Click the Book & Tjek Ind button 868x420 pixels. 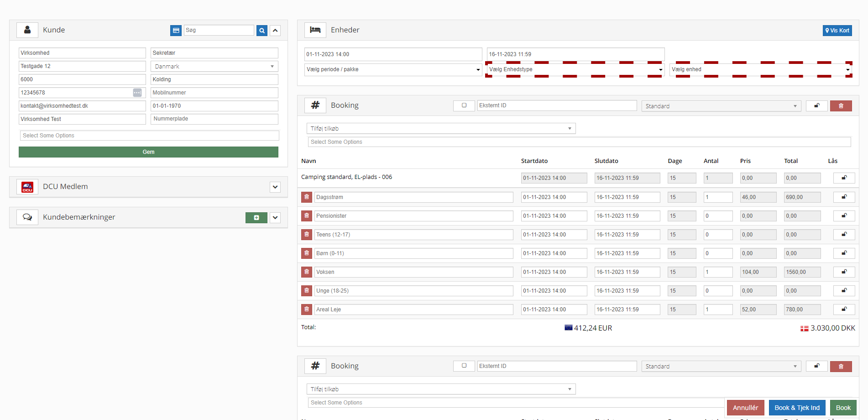[797, 408]
